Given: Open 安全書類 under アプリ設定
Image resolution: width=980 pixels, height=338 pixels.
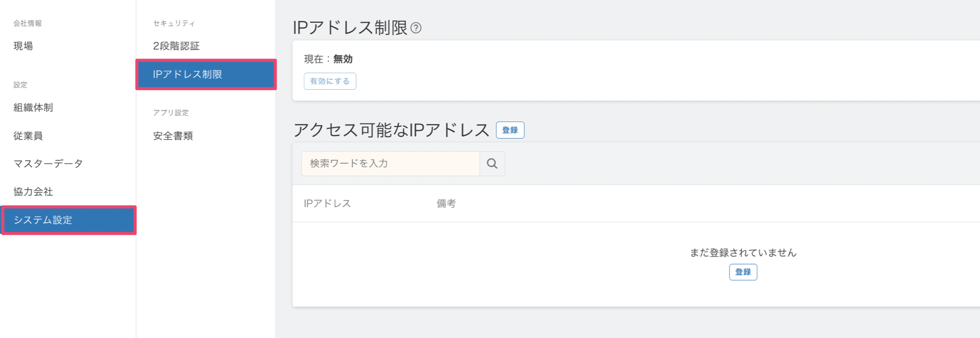Looking at the screenshot, I should (173, 136).
